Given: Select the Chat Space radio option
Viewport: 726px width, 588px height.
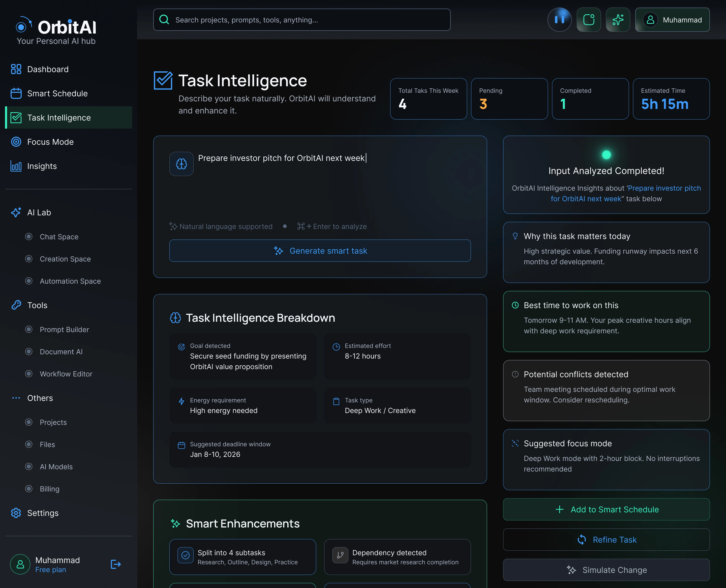Looking at the screenshot, I should pyautogui.click(x=29, y=237).
